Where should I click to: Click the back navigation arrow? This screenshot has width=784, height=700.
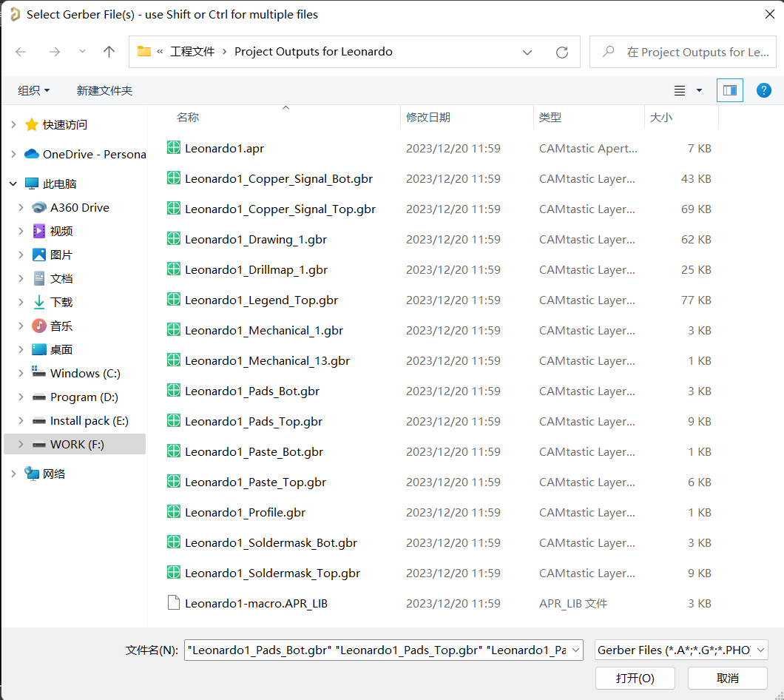pyautogui.click(x=21, y=52)
